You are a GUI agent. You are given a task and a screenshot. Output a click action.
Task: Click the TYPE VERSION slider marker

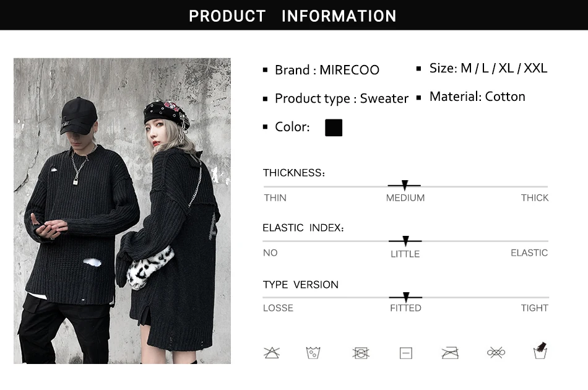coord(406,297)
